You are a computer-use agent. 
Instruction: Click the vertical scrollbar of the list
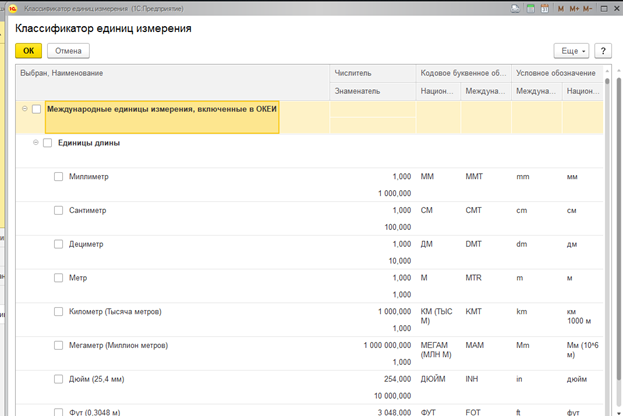607,238
